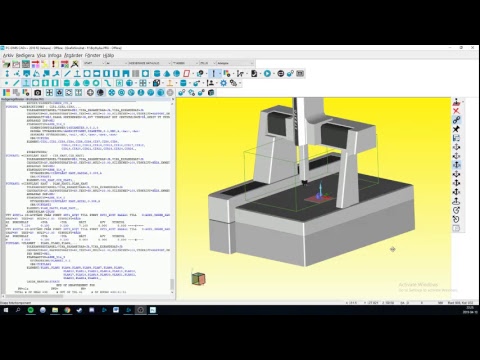Toggle the highlighted blue sphere display icon

[160, 93]
